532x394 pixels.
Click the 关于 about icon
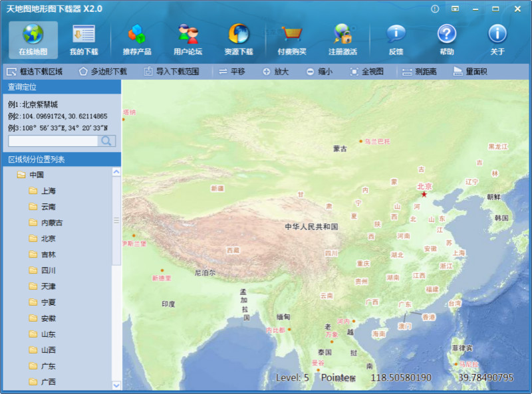pyautogui.click(x=497, y=39)
